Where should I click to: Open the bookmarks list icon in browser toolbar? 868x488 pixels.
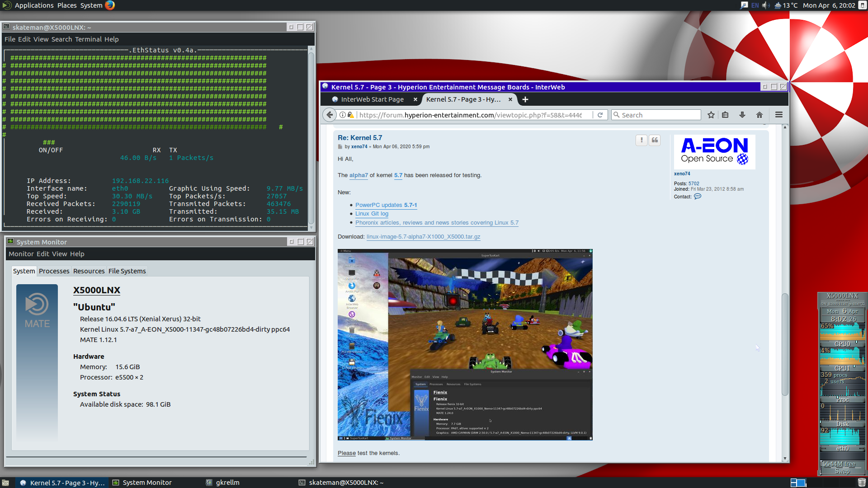coord(725,115)
